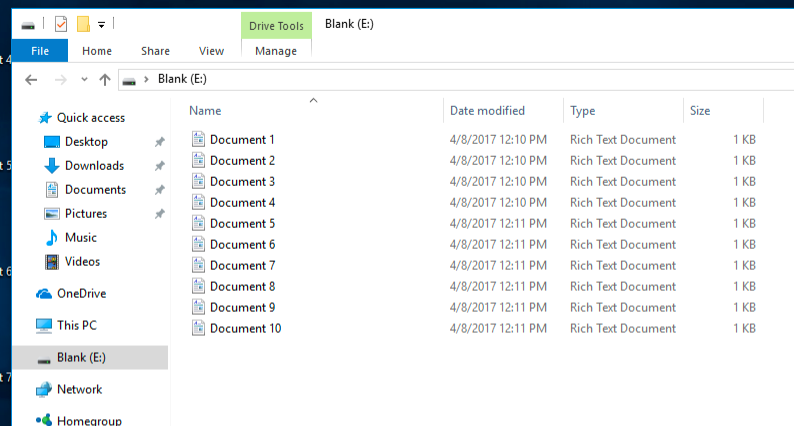794x426 pixels.
Task: Switch to the View ribbon tab
Action: [x=212, y=51]
